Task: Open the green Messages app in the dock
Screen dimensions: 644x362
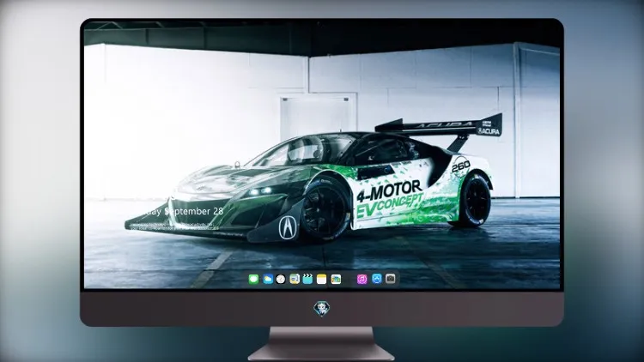Action: tap(253, 279)
